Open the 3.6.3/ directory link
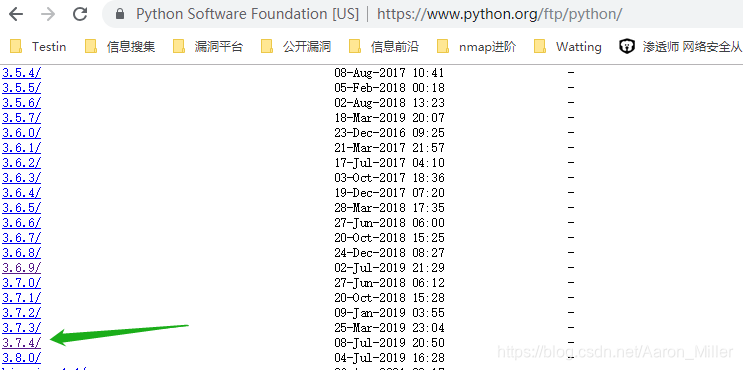The image size is (743, 370). tap(21, 178)
